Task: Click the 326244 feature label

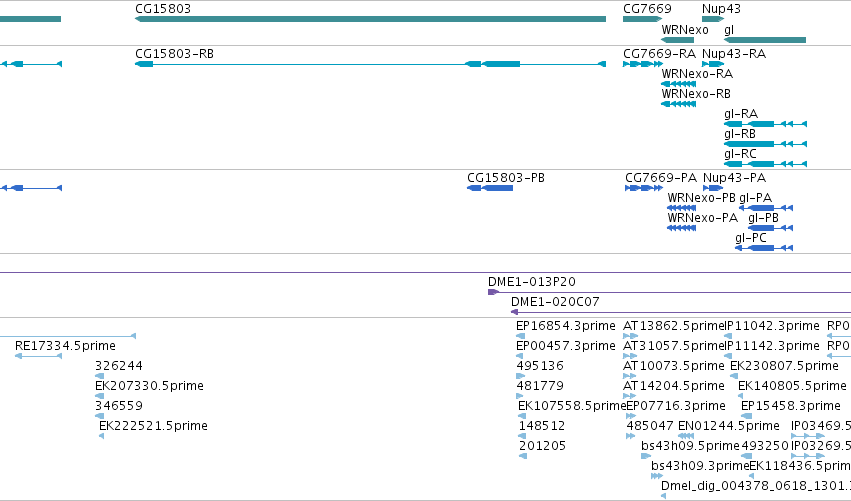Action: [119, 366]
